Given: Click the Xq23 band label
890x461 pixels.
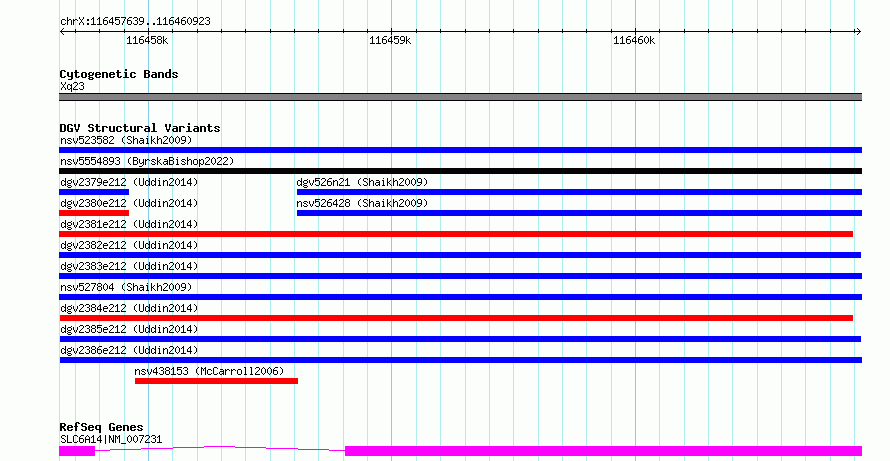Looking at the screenshot, I should point(72,86).
